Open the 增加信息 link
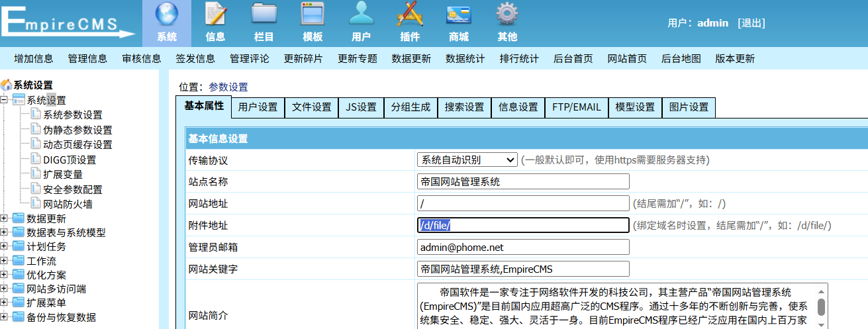 (34, 58)
